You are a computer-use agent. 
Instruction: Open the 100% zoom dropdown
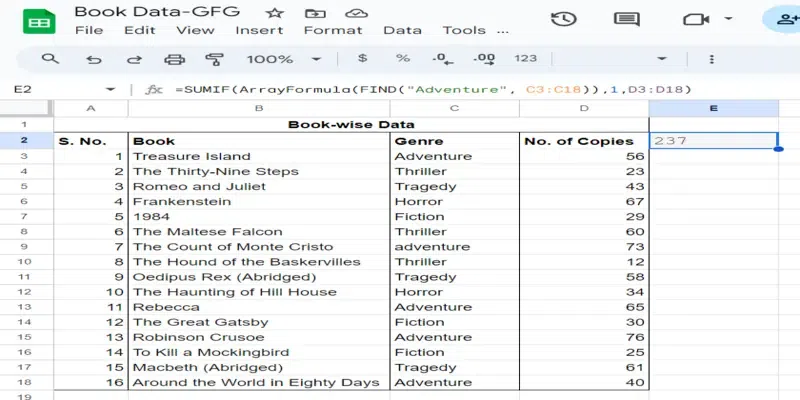278,59
